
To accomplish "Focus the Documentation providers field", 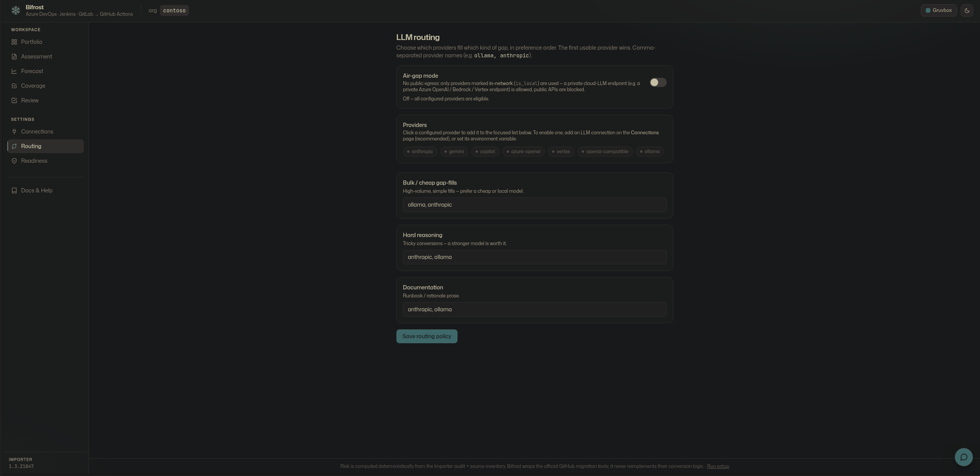I will coord(534,309).
